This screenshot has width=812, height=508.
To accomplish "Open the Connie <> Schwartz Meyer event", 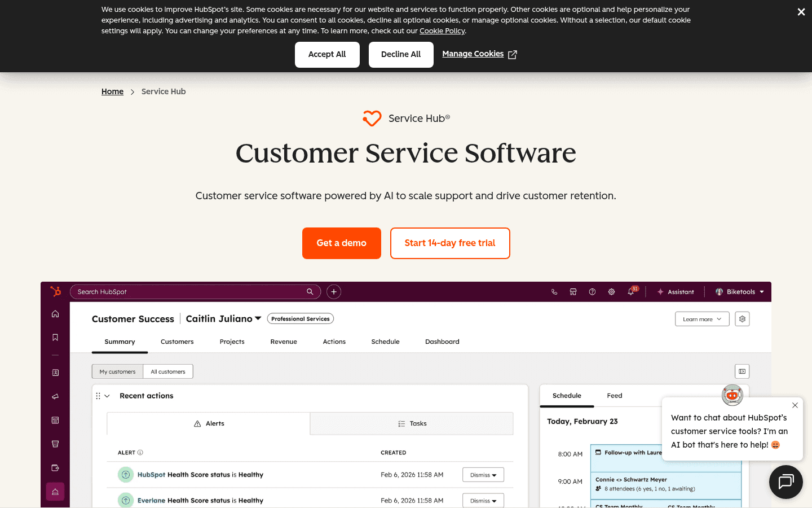I will click(x=665, y=485).
